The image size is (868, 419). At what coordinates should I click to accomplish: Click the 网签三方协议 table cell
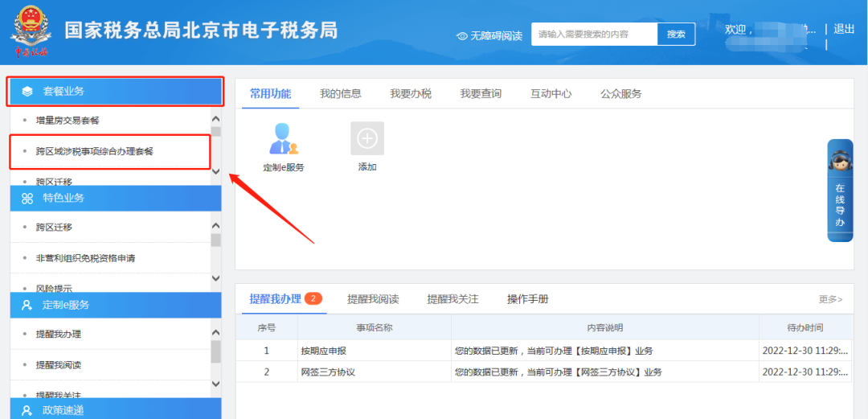pos(375,372)
